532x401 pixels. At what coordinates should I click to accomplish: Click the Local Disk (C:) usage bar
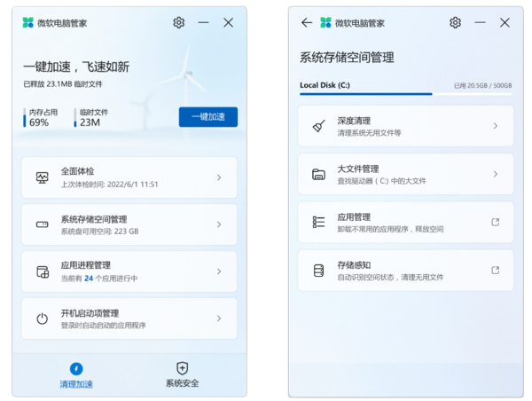coord(406,94)
